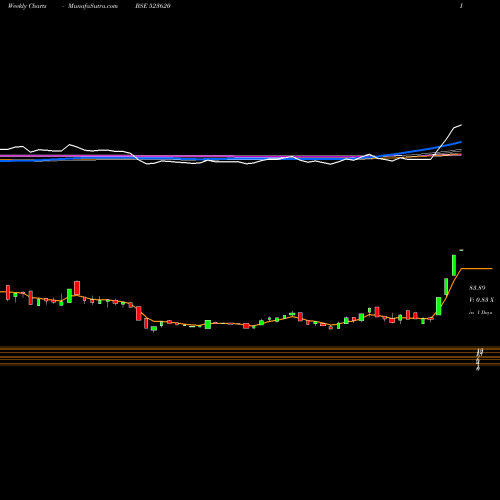Screen dimensions: 500x500
Task: Click the small topmost green candle at chart end
Action: [461, 250]
